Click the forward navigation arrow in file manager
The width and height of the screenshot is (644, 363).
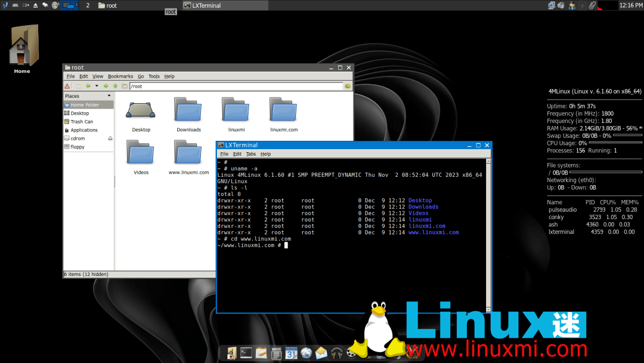click(106, 86)
